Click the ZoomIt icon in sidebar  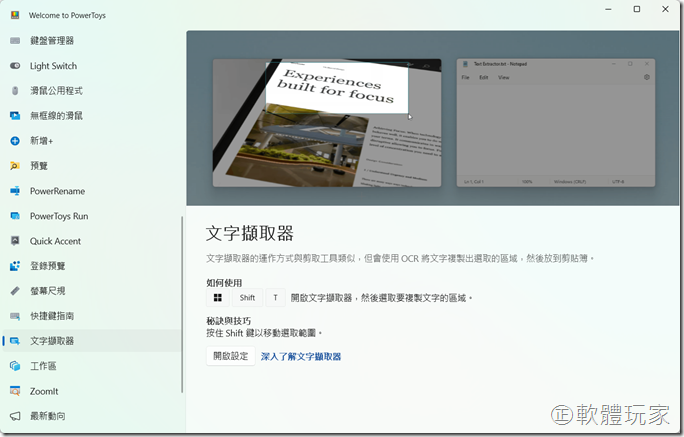(x=15, y=391)
